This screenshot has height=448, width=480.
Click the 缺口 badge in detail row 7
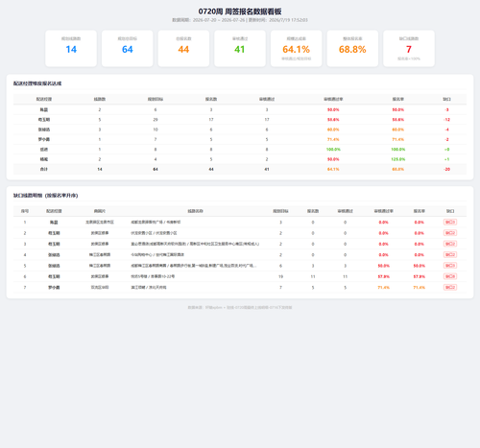(450, 287)
